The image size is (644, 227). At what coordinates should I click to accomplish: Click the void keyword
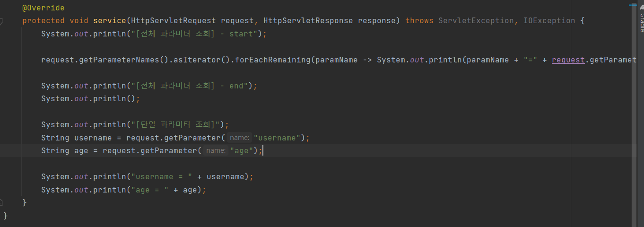tap(79, 21)
